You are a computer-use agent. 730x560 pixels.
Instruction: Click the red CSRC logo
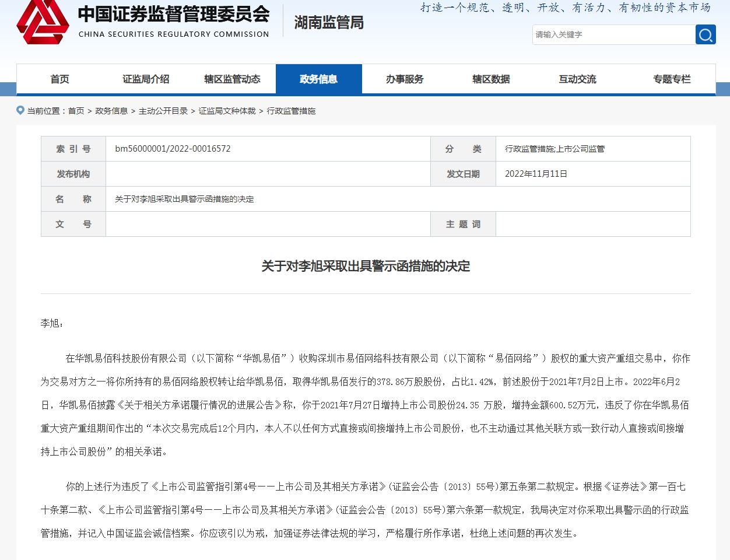(43, 22)
